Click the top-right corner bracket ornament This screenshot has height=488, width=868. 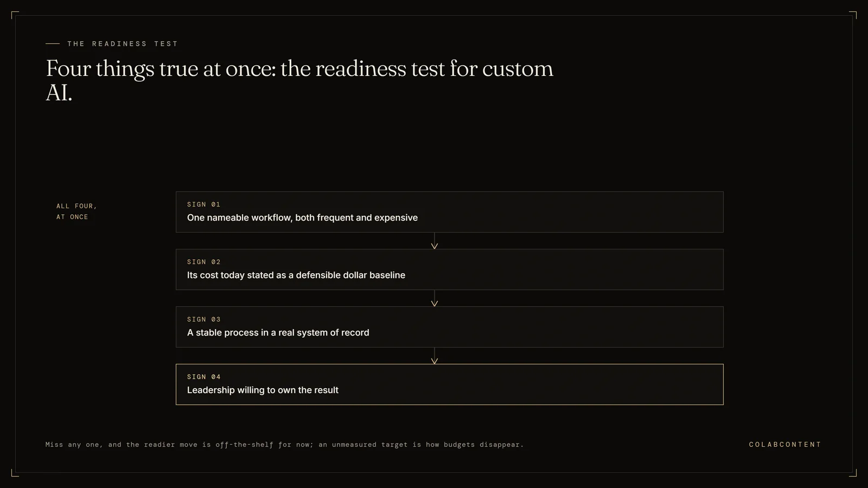click(x=853, y=15)
